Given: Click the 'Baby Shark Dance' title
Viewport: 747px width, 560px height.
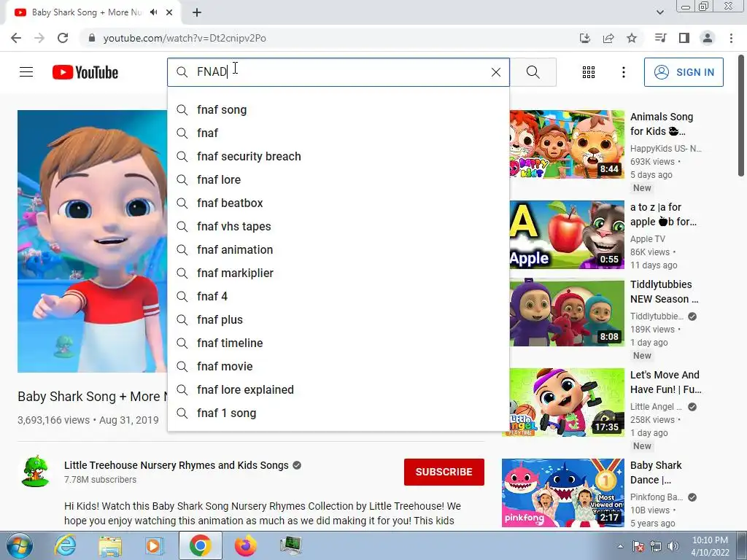Looking at the screenshot, I should (656, 472).
